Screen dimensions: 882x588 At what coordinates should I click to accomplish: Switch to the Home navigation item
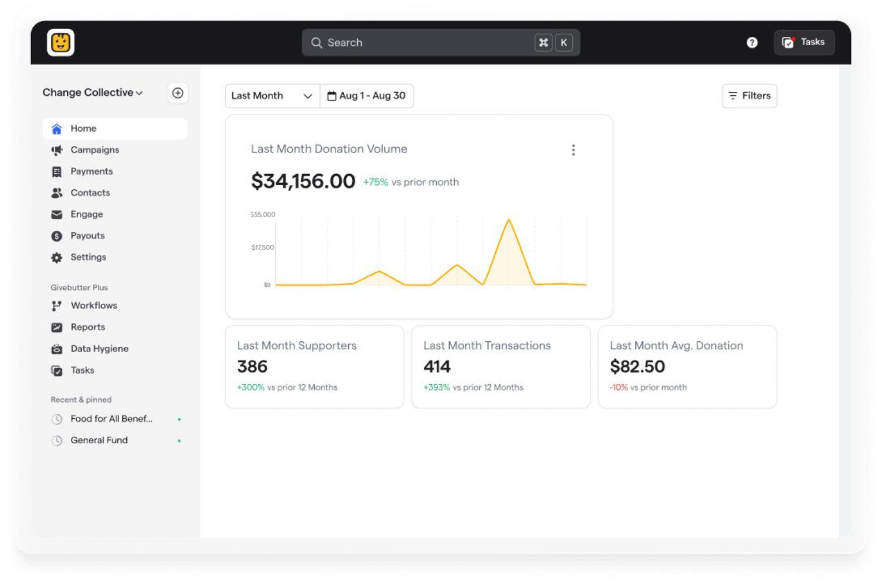[83, 128]
